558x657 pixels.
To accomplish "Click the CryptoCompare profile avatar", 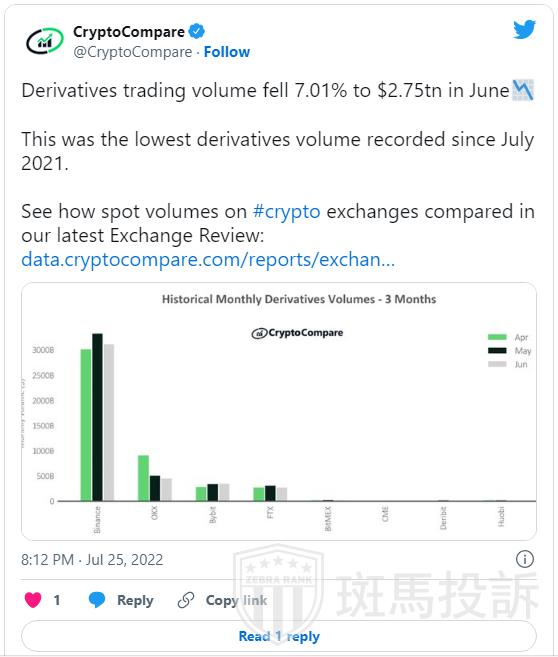I will (45, 41).
